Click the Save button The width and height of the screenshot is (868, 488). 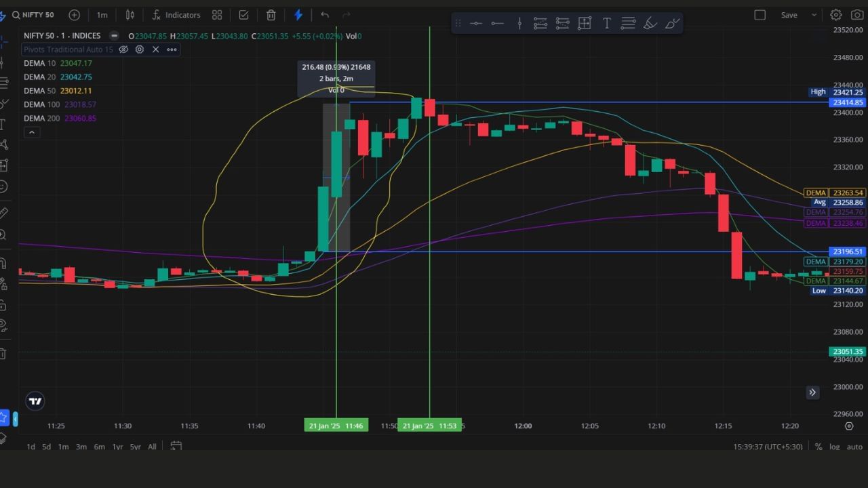(789, 15)
